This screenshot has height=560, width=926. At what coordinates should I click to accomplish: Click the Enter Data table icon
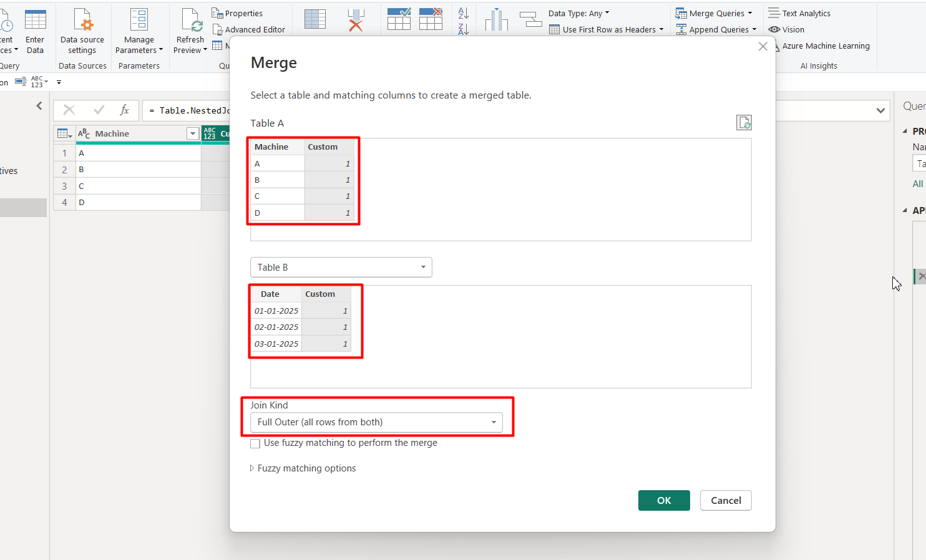pyautogui.click(x=35, y=20)
